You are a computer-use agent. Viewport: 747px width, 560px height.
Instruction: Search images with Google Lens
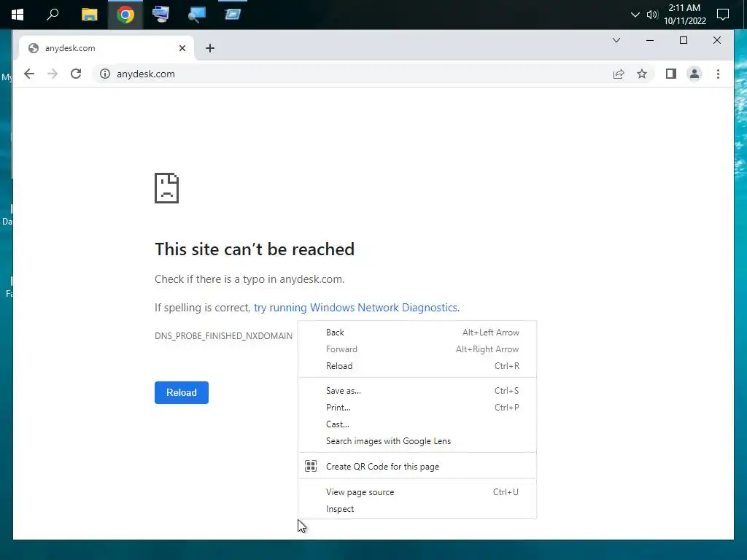pyautogui.click(x=417, y=441)
